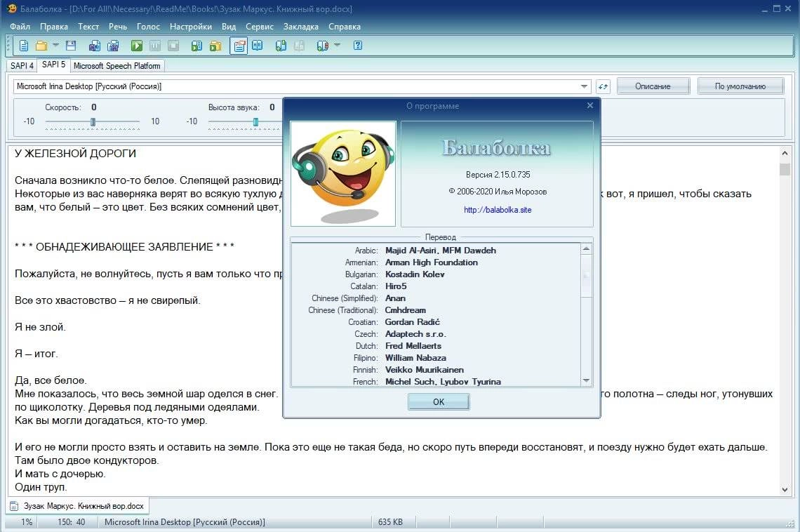
Task: Click the 635 KB status bar entry
Action: pos(390,522)
